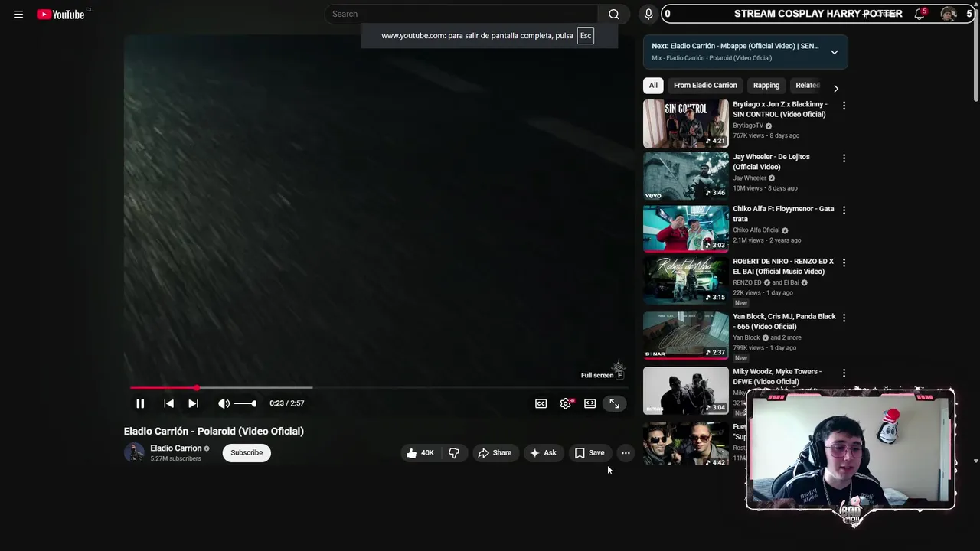Switch to theater mode
Screen dimensions: 980x551
pos(590,403)
